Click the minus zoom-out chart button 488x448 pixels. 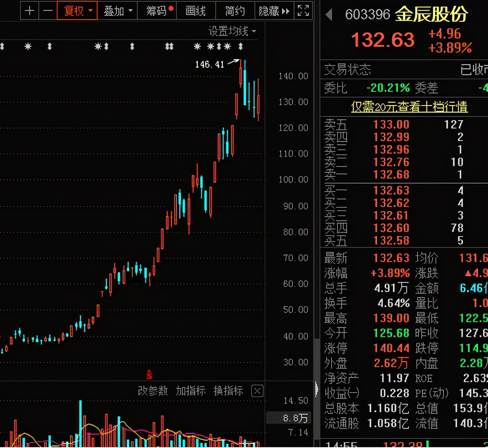[48, 11]
